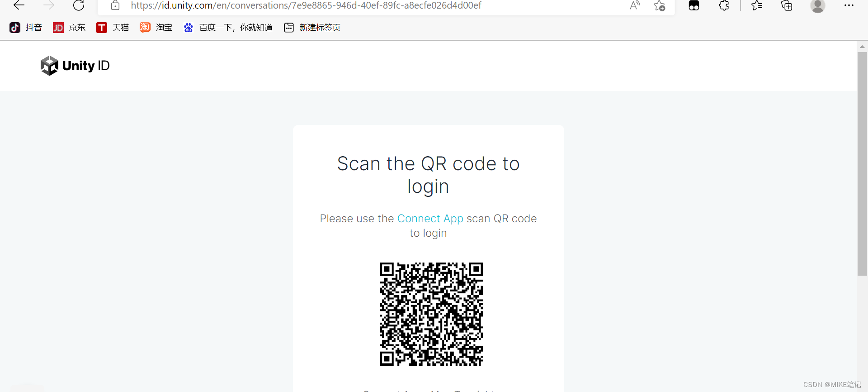The height and width of the screenshot is (392, 868).
Task: Click the user profile avatar
Action: [817, 5]
